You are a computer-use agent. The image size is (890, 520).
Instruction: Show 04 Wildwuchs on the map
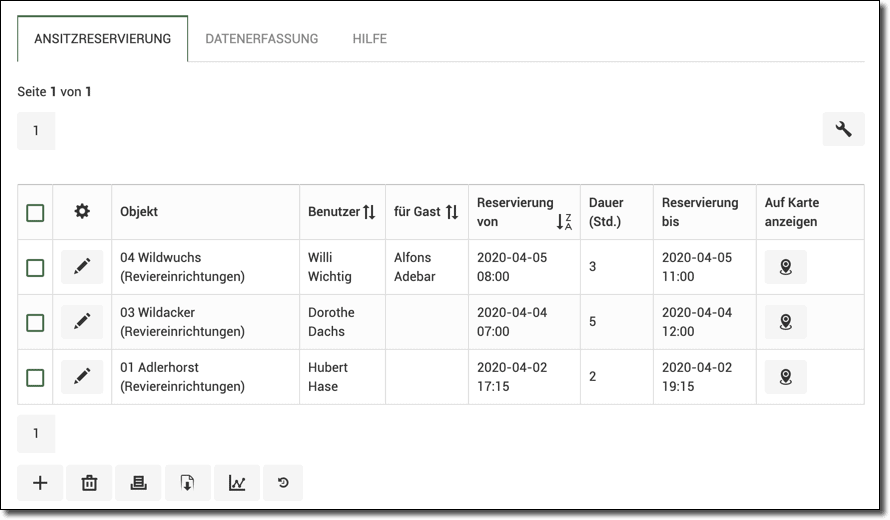coord(785,267)
